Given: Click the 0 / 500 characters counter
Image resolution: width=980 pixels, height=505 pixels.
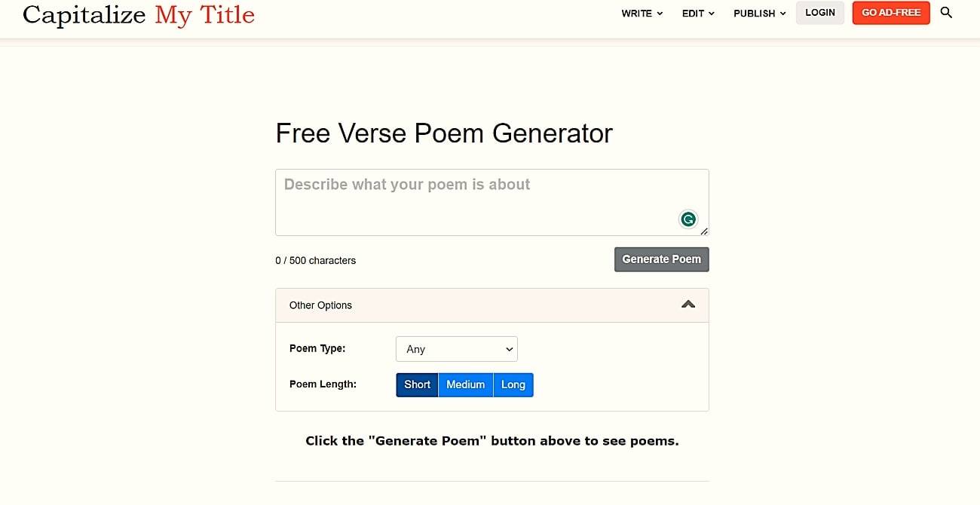Looking at the screenshot, I should [x=315, y=260].
